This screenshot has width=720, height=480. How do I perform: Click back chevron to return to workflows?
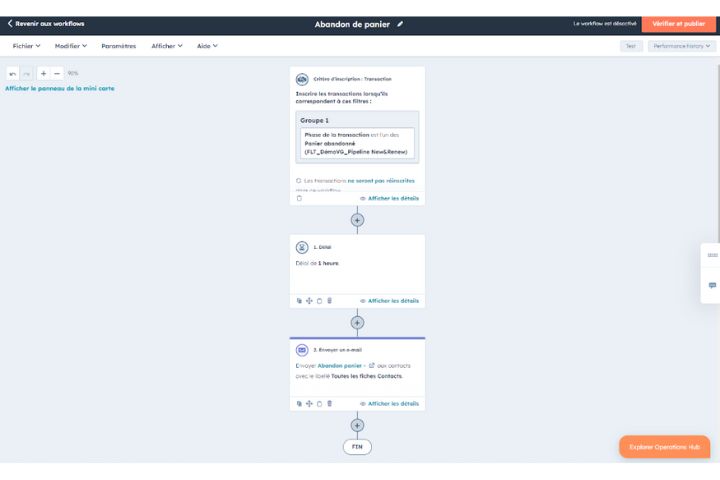pyautogui.click(x=10, y=23)
